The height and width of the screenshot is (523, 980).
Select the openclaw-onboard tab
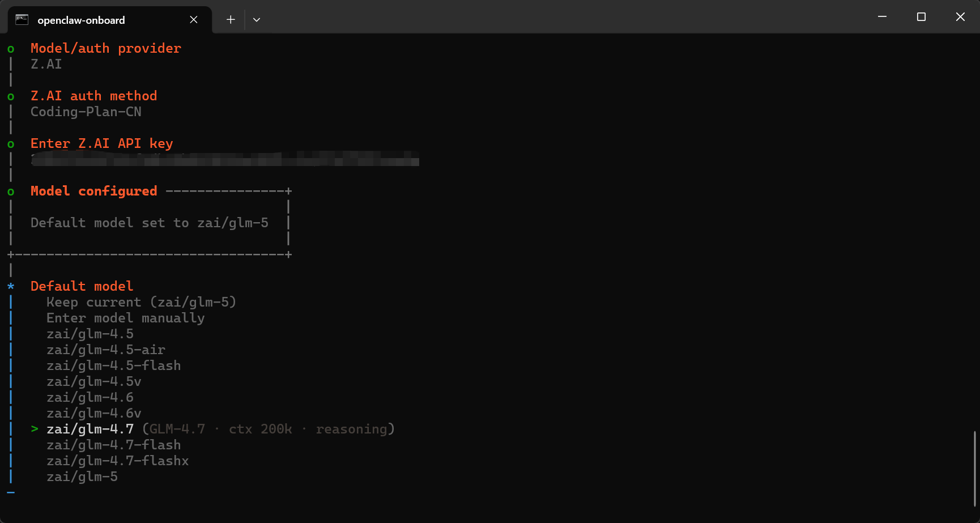click(x=110, y=20)
